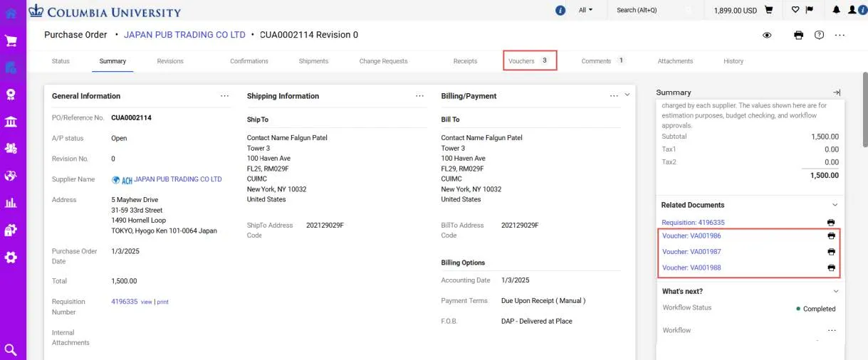Switch to the Revisions tab
868x360 pixels.
point(170,61)
